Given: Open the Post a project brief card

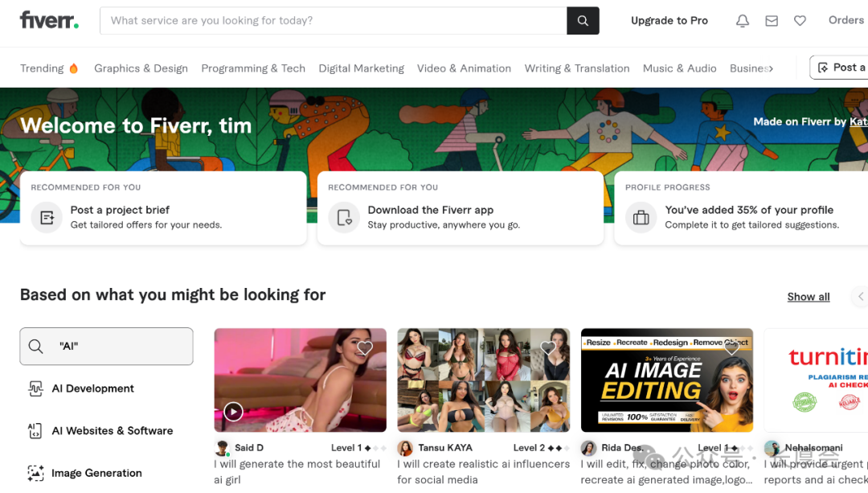Looking at the screenshot, I should click(x=163, y=208).
